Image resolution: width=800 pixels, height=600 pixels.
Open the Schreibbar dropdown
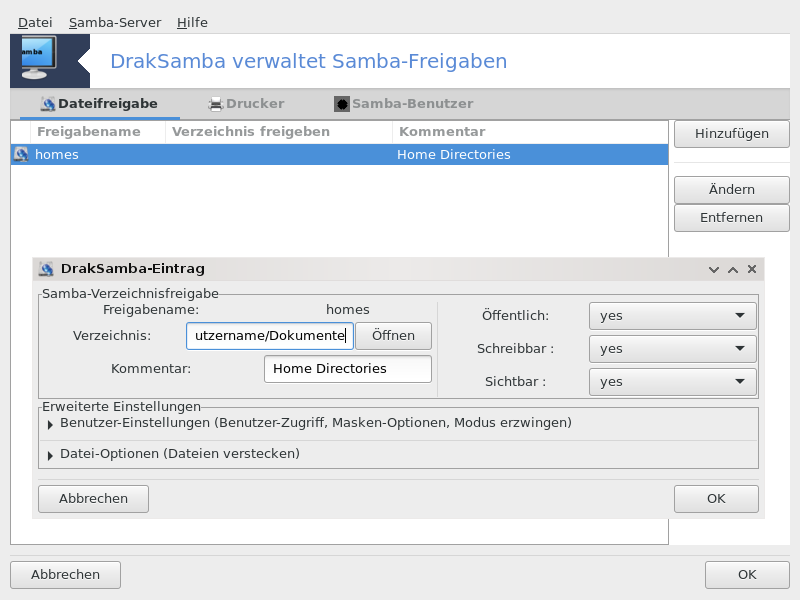pyautogui.click(x=672, y=349)
